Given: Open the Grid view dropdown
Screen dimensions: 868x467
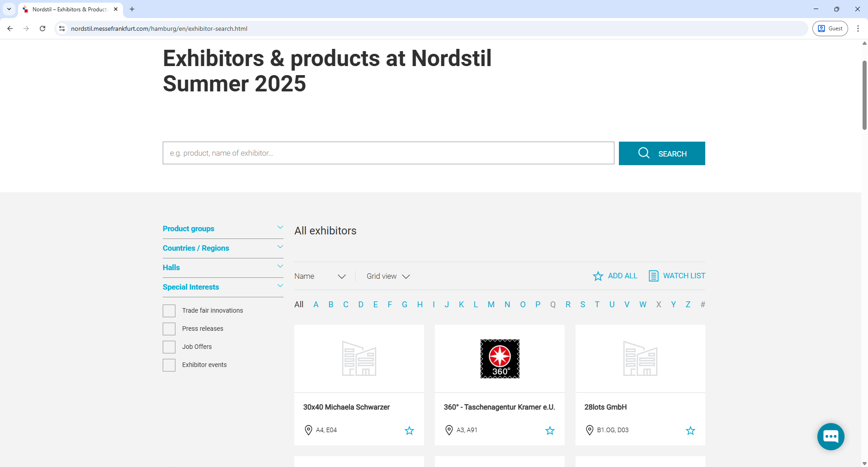Looking at the screenshot, I should [388, 276].
